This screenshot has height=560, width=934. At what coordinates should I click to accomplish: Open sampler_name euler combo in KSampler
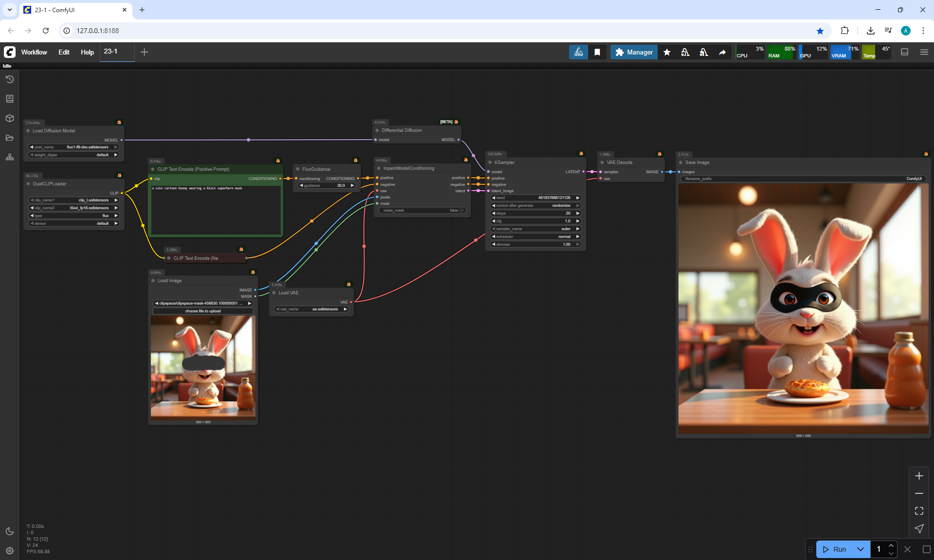[x=535, y=229]
